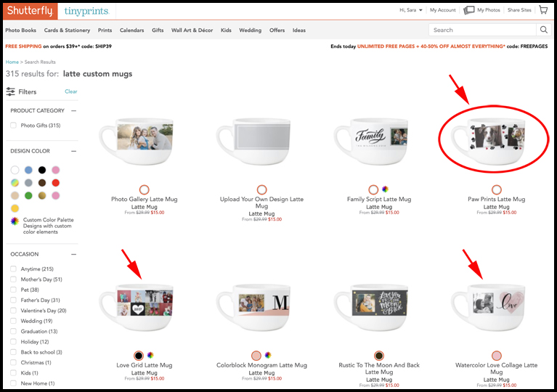The height and width of the screenshot is (392, 557).
Task: Open the Rustic To The Moon mug thumbnail
Action: (x=372, y=307)
